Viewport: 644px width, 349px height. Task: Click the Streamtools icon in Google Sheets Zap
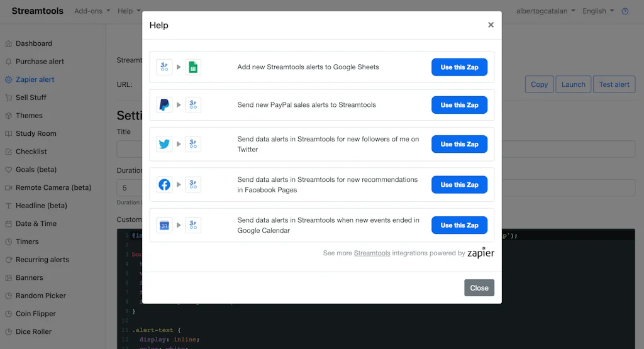164,67
